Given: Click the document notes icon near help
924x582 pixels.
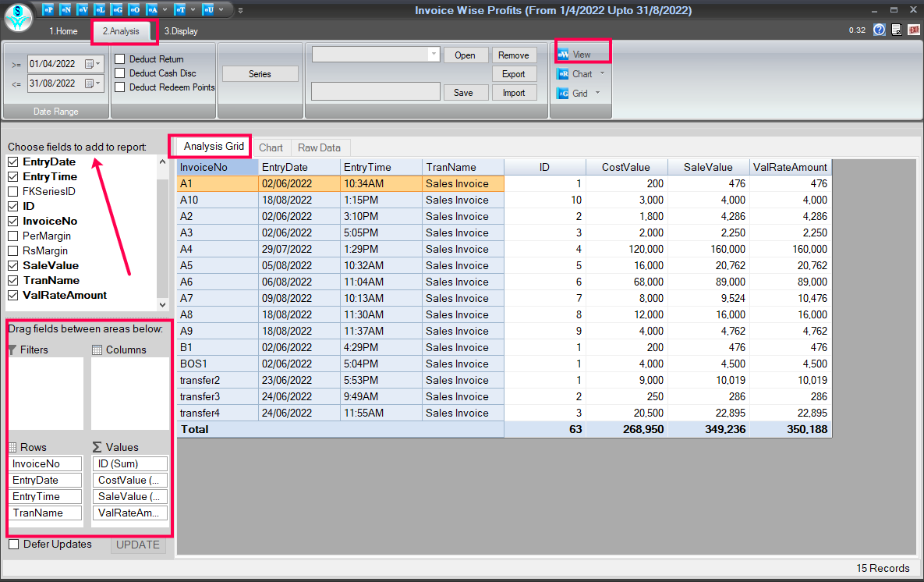Looking at the screenshot, I should [x=896, y=30].
